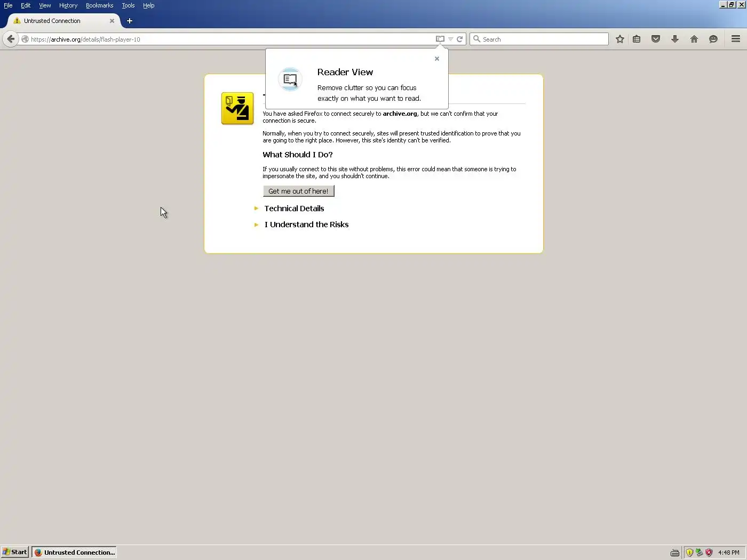Open the Edit menu
Screen dimensions: 747x560
(x=26, y=5)
